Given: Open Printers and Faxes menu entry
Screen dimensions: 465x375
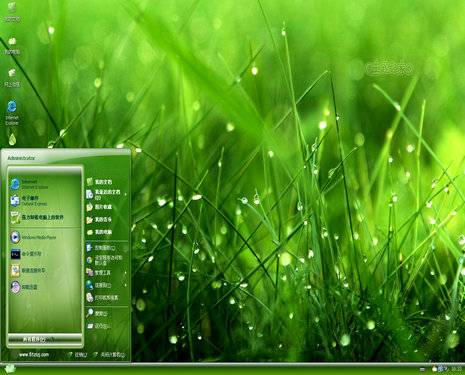Looking at the screenshot, I should pos(102,297).
